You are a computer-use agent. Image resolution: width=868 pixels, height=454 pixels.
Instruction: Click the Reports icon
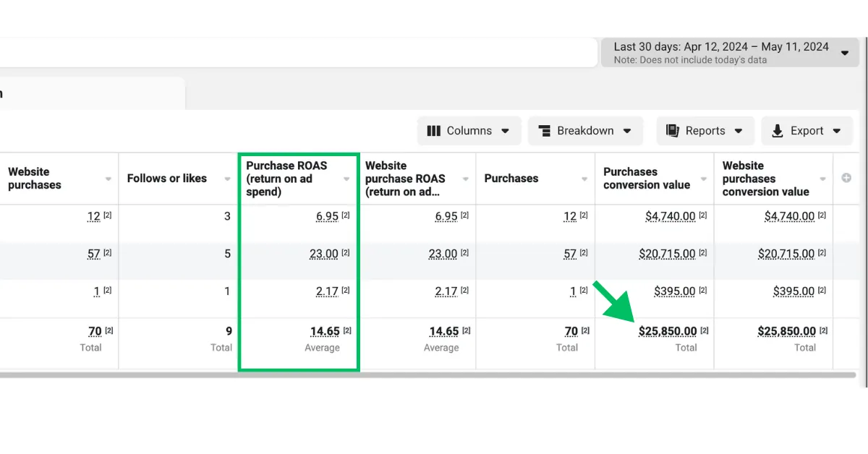tap(673, 131)
